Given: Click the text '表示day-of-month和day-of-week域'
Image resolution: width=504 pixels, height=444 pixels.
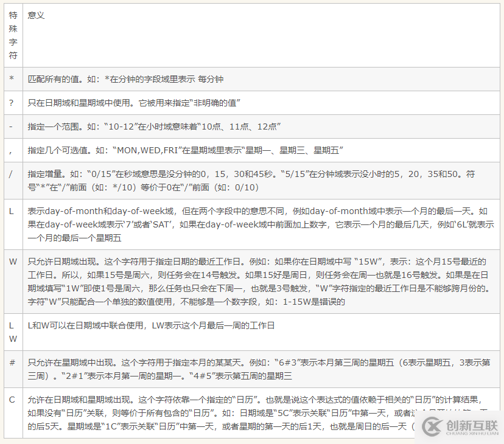Looking at the screenshot, I should (x=100, y=212).
